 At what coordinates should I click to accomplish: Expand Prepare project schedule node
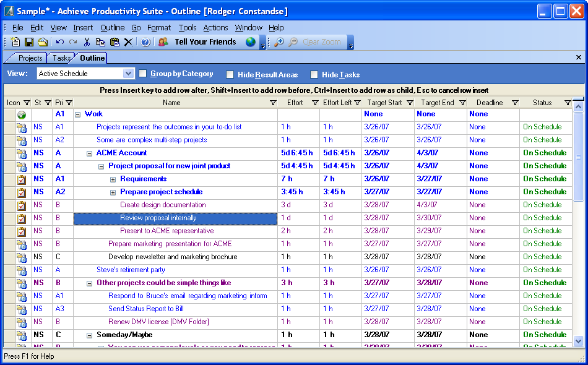113,192
